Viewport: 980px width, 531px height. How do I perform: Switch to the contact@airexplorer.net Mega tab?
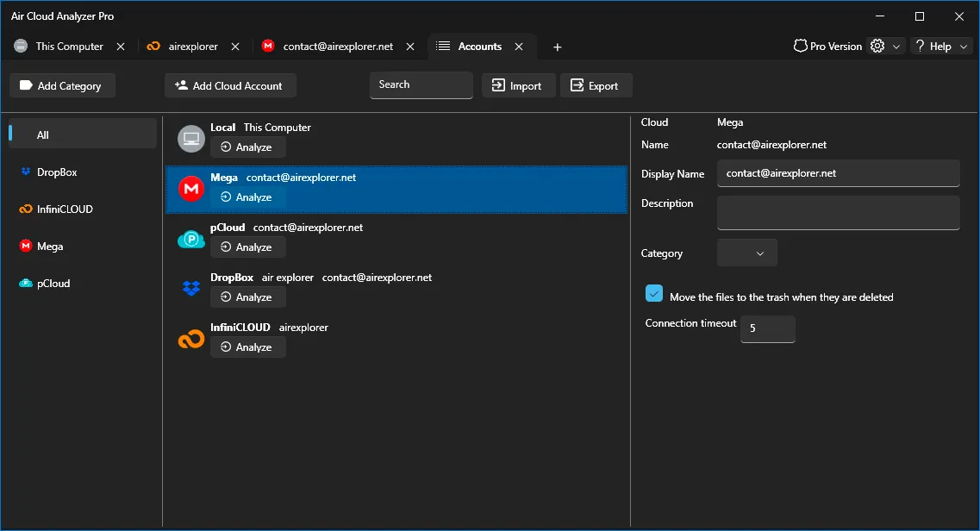click(338, 47)
